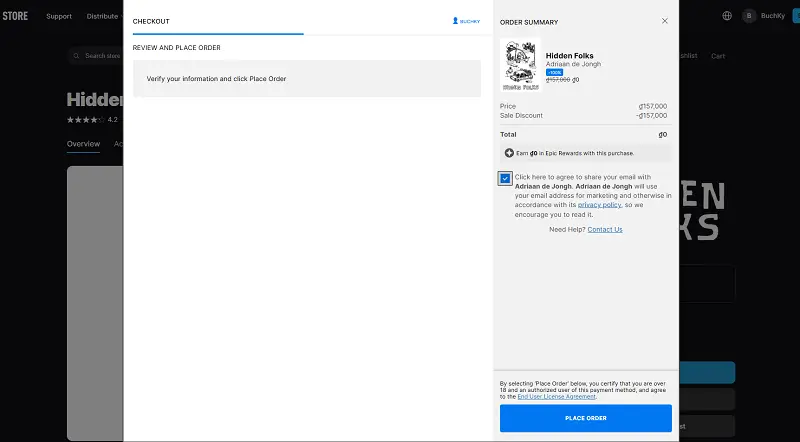Viewport: 800px width, 442px height.
Task: Click the Hidden Folks cover thumbnail
Action: click(520, 66)
